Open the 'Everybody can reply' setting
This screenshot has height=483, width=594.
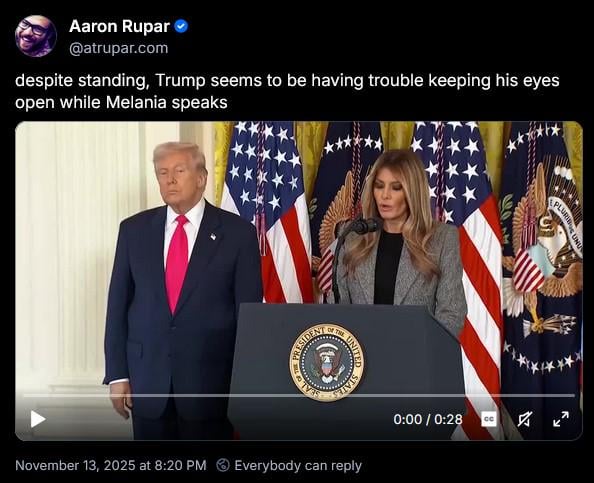coord(298,465)
